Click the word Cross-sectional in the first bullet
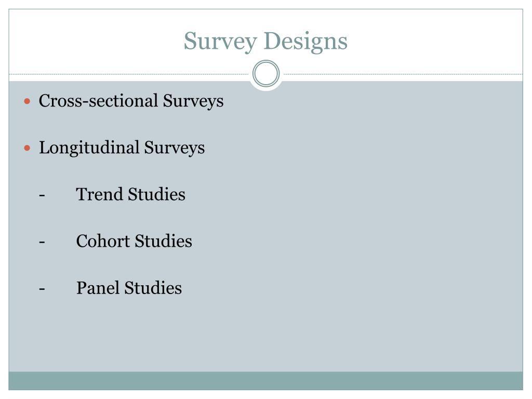This screenshot has height=399, width=532. (x=98, y=101)
